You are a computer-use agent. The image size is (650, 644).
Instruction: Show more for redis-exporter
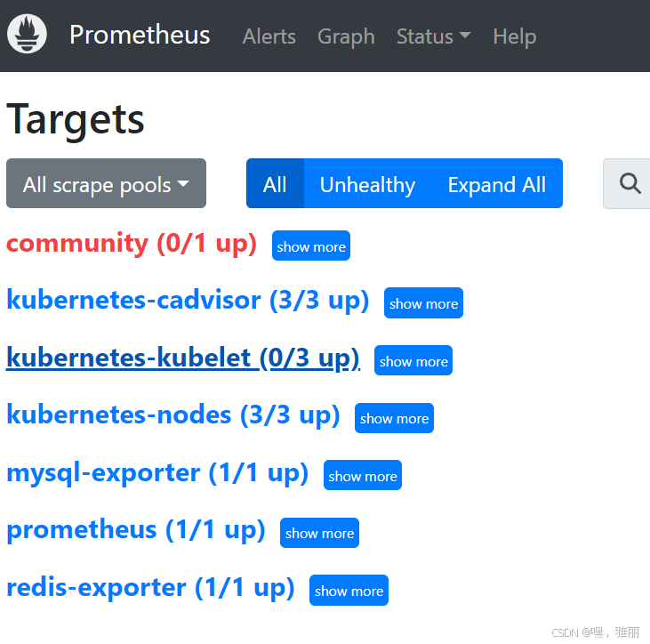[x=349, y=590]
